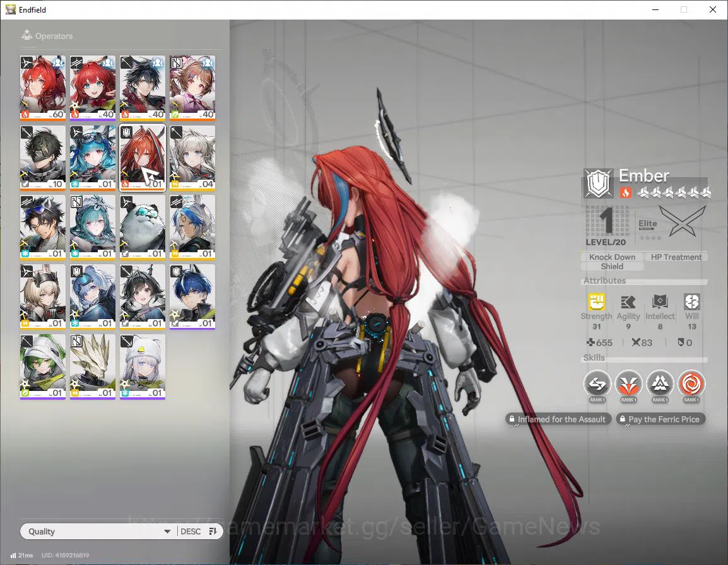This screenshot has width=728, height=565.
Task: Pick the rabbit-eared grey-blue haired operator card
Action: coord(192,227)
